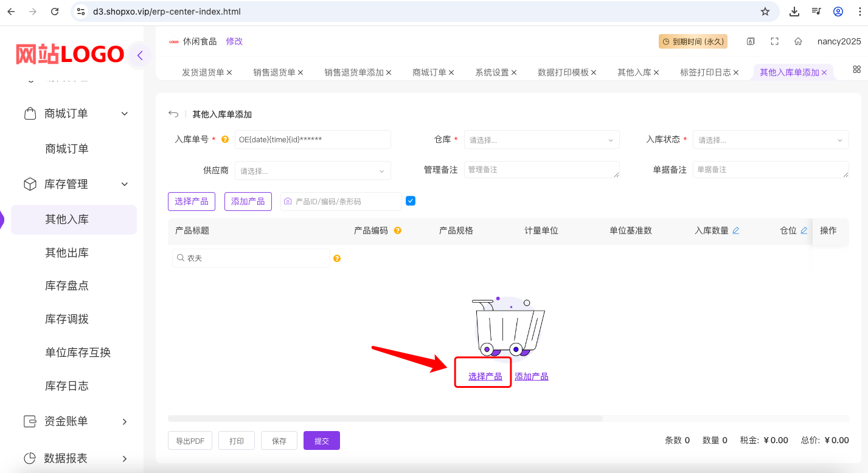The image size is (868, 473).
Task: Switch to the 销售退货单添加 tab
Action: [354, 72]
